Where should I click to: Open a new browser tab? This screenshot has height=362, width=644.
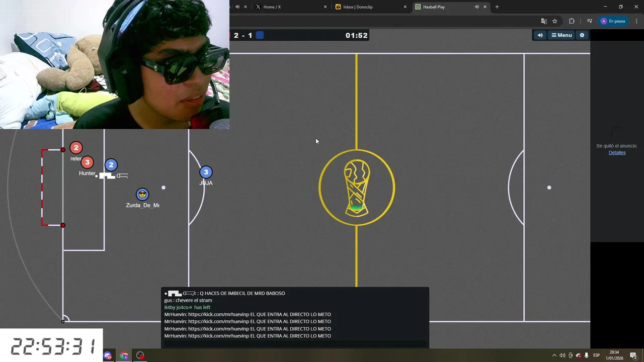[x=497, y=7]
